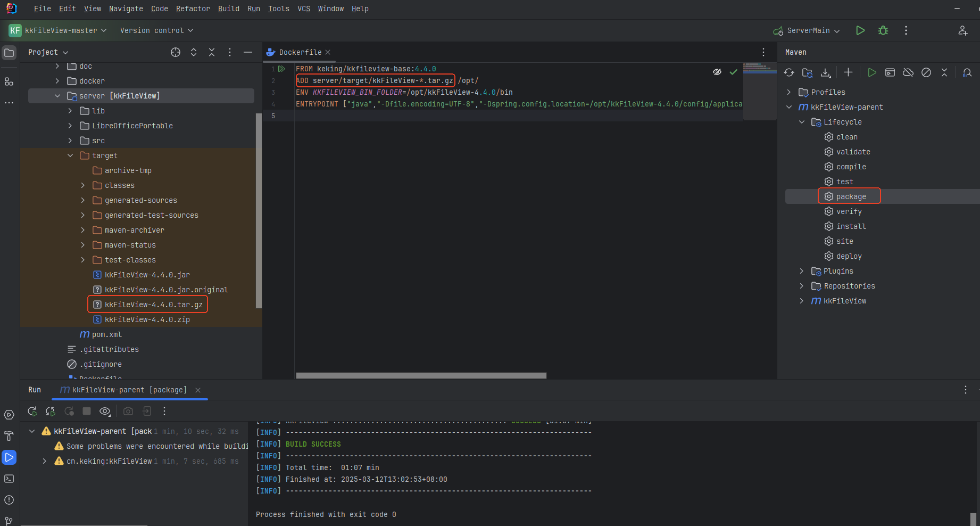This screenshot has width=980, height=526.
Task: Open more actions in main toolbar
Action: pos(906,30)
